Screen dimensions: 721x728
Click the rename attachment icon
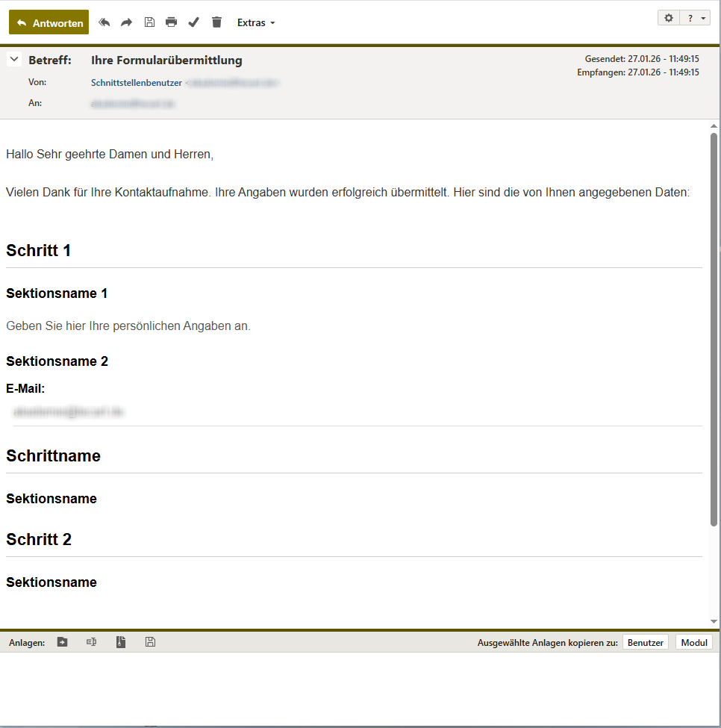pyautogui.click(x=91, y=642)
